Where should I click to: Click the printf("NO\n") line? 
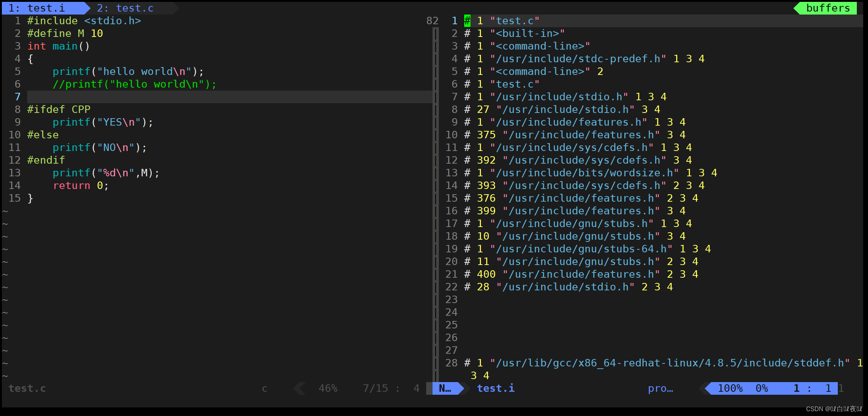pyautogui.click(x=100, y=147)
